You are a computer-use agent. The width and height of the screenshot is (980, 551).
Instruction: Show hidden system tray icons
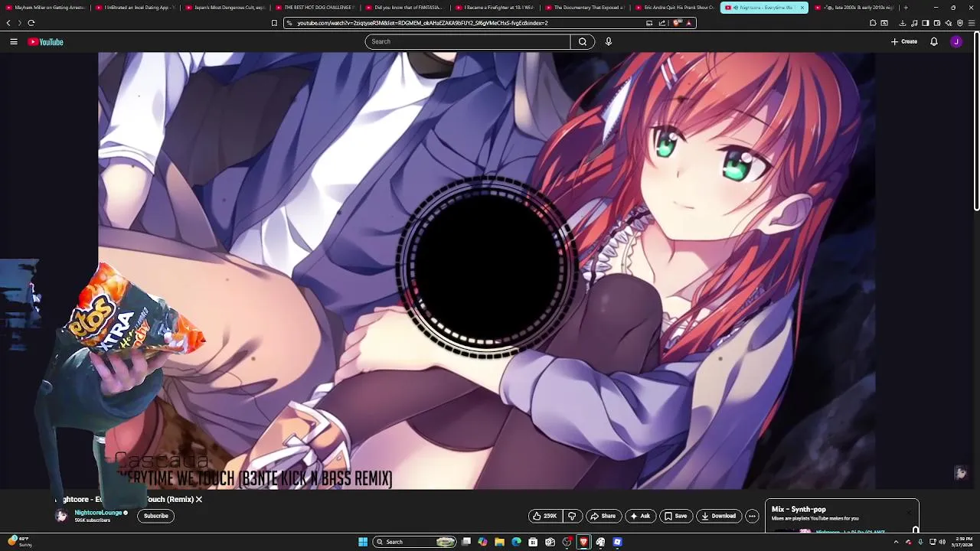(897, 542)
